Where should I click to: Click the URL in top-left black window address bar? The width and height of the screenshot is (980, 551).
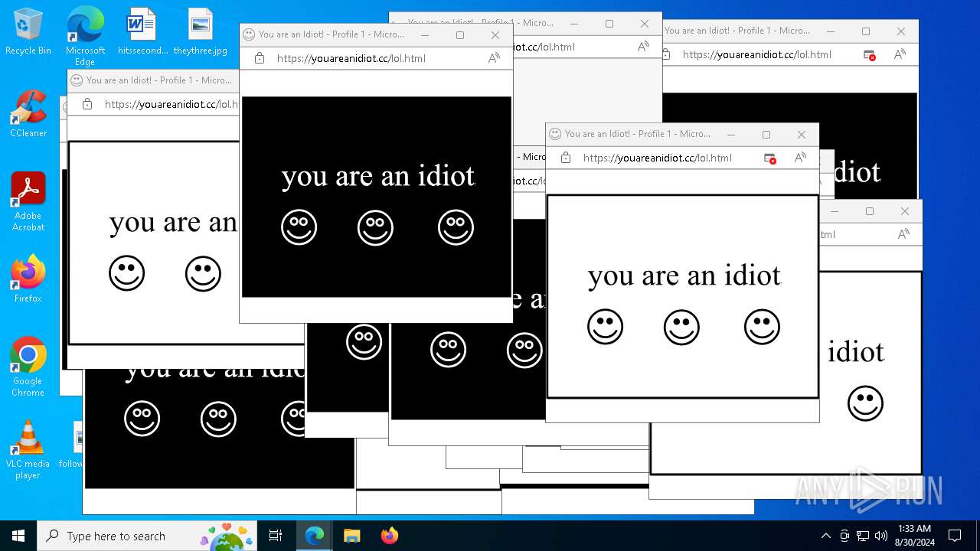[x=351, y=58]
